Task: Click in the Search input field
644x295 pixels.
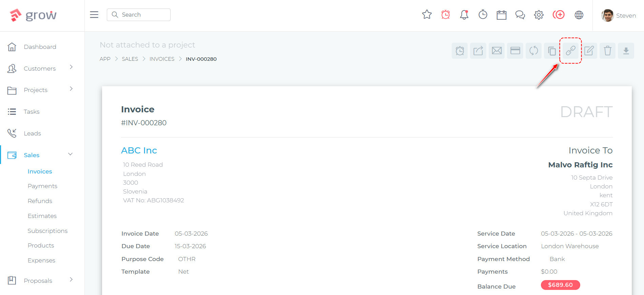Action: point(139,15)
